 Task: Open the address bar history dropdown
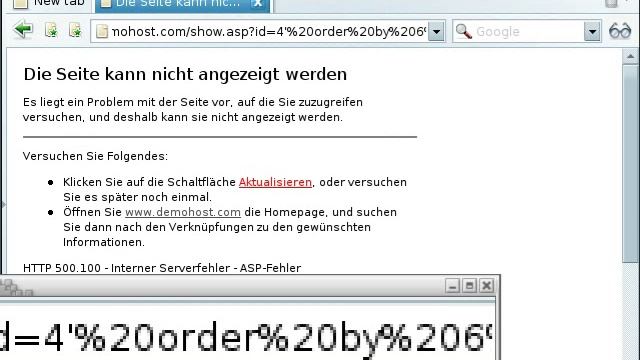click(x=436, y=31)
